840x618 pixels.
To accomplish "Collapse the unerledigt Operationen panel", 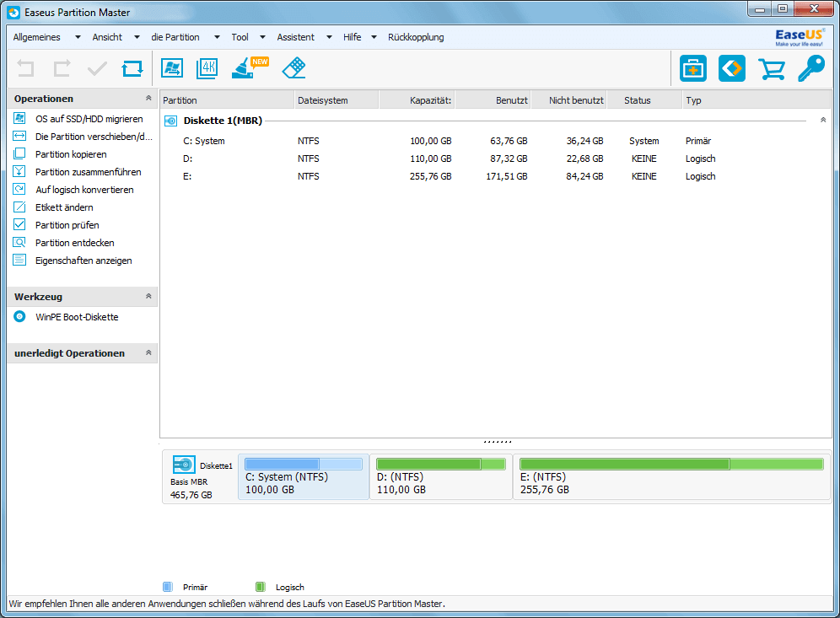I will pyautogui.click(x=148, y=353).
